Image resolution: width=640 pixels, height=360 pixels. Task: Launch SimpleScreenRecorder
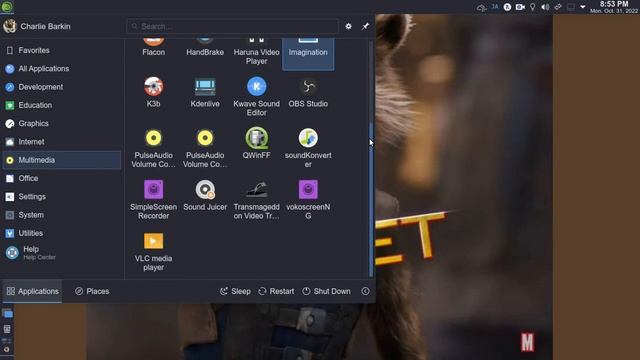coord(153,200)
